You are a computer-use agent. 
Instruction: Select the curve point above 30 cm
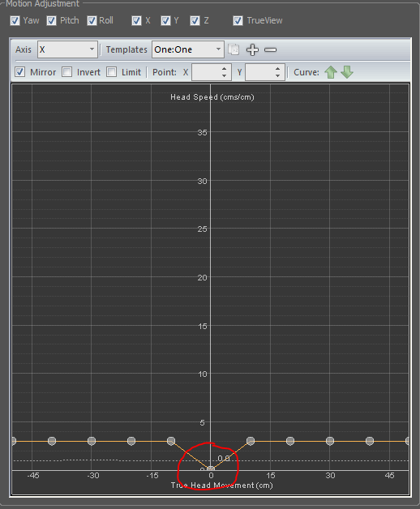tap(330, 441)
